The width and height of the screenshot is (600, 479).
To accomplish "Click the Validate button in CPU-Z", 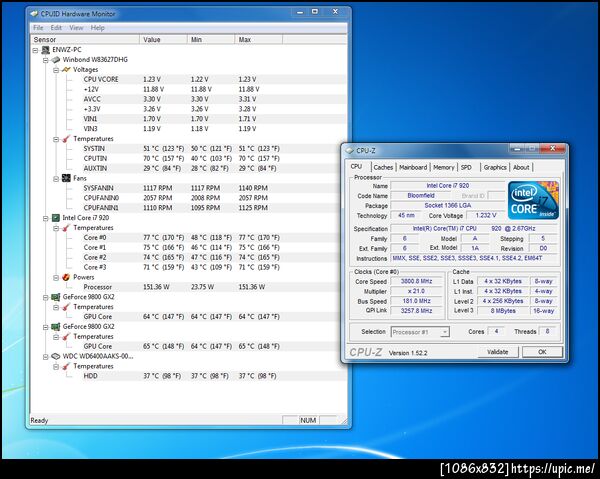I will [x=498, y=352].
